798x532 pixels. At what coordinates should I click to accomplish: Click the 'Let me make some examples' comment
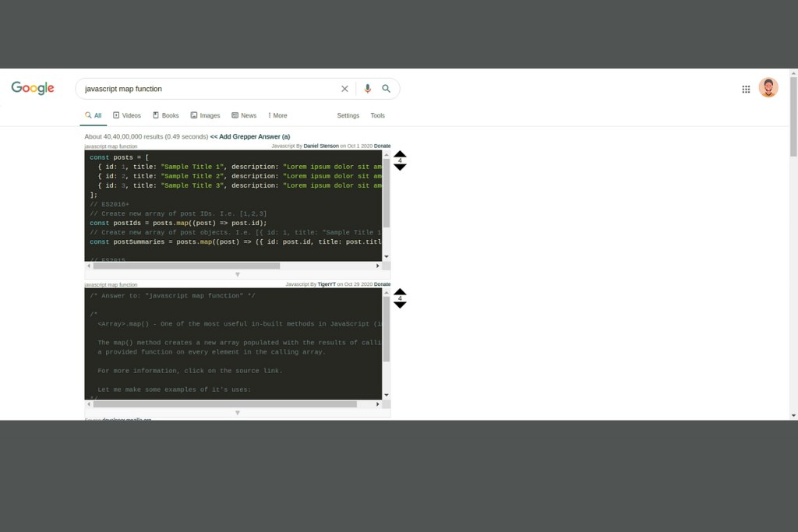(x=174, y=389)
